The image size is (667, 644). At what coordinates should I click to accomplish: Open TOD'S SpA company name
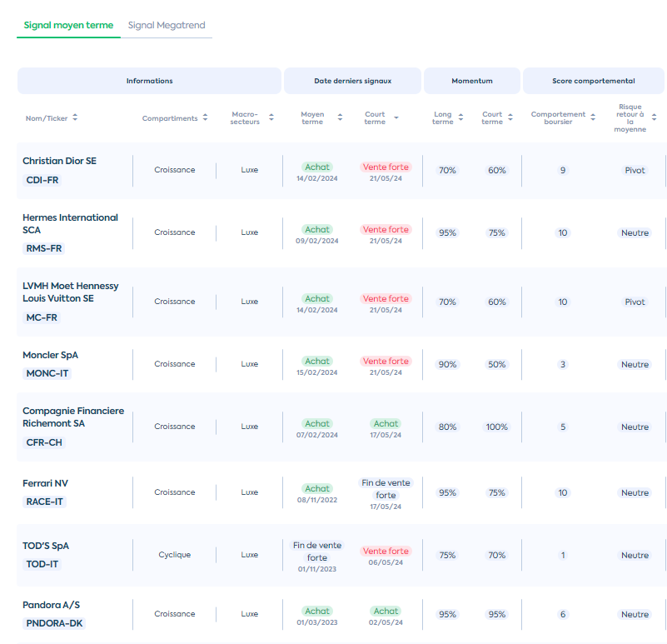tap(46, 546)
